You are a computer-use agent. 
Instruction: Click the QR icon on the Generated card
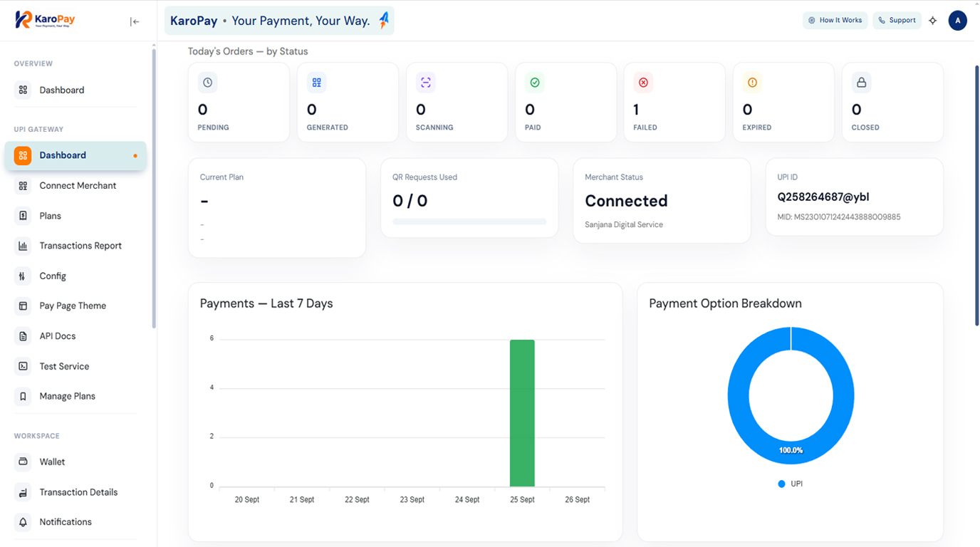(x=317, y=83)
